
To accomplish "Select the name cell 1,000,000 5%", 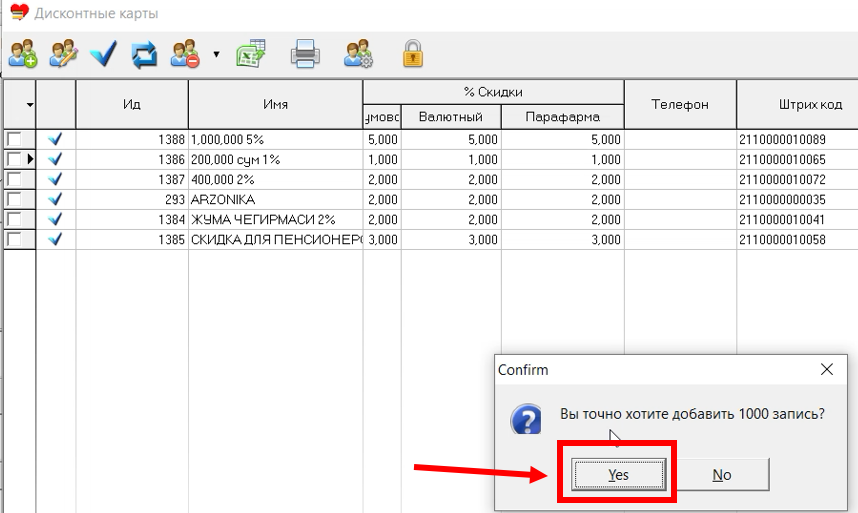I will (x=275, y=139).
